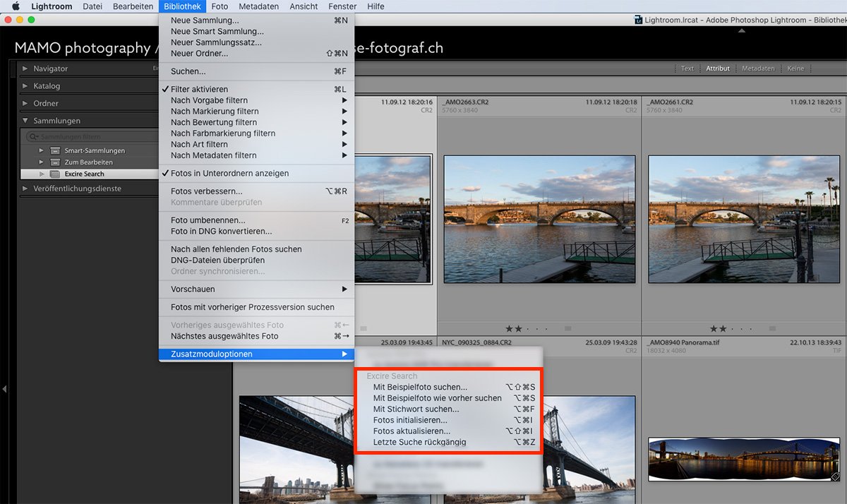Image resolution: width=847 pixels, height=504 pixels.
Task: Open Nach Markierung filtern submenu
Action: (257, 112)
